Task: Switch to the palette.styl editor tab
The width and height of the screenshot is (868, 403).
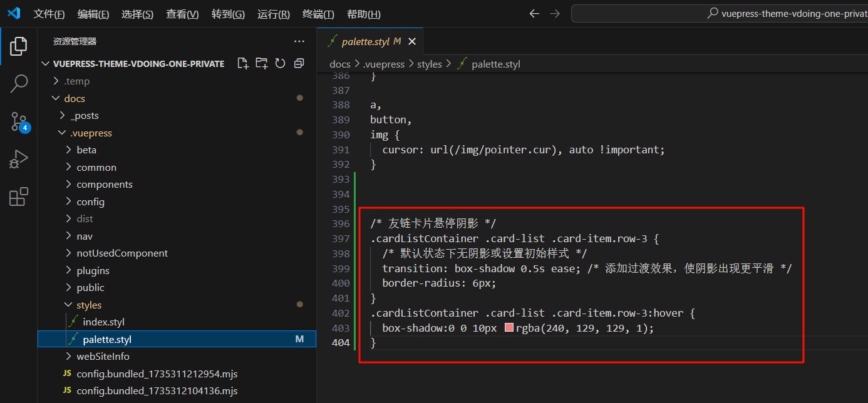Action: pos(370,42)
